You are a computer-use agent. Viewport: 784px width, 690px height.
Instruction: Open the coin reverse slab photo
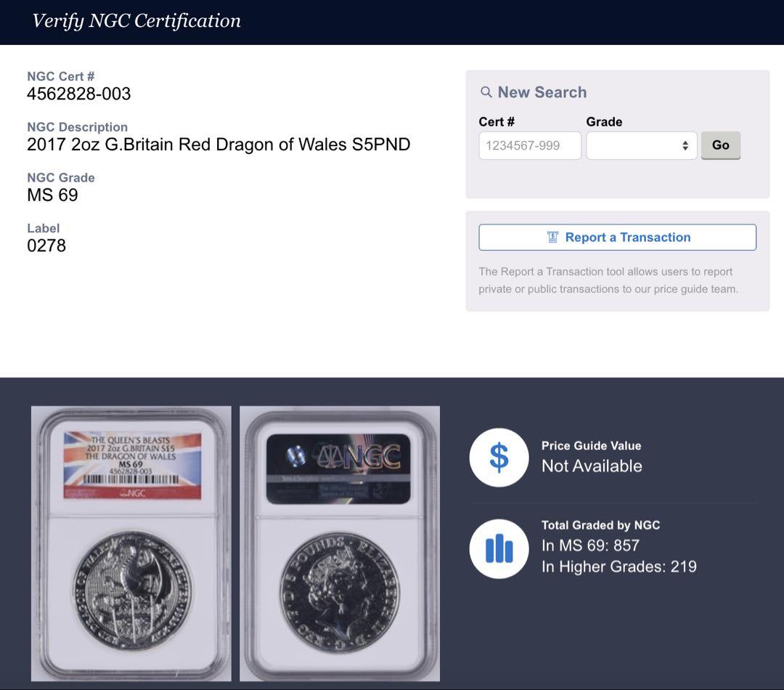tap(131, 543)
